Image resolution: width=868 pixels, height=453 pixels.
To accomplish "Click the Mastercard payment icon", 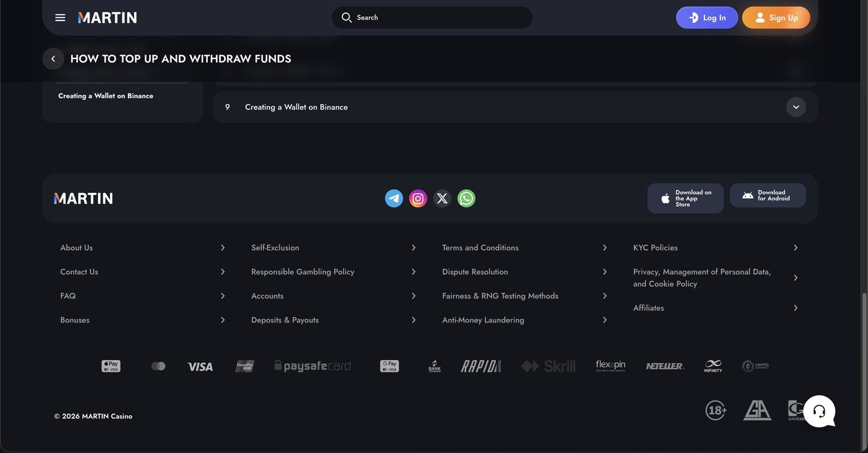I will click(x=158, y=366).
